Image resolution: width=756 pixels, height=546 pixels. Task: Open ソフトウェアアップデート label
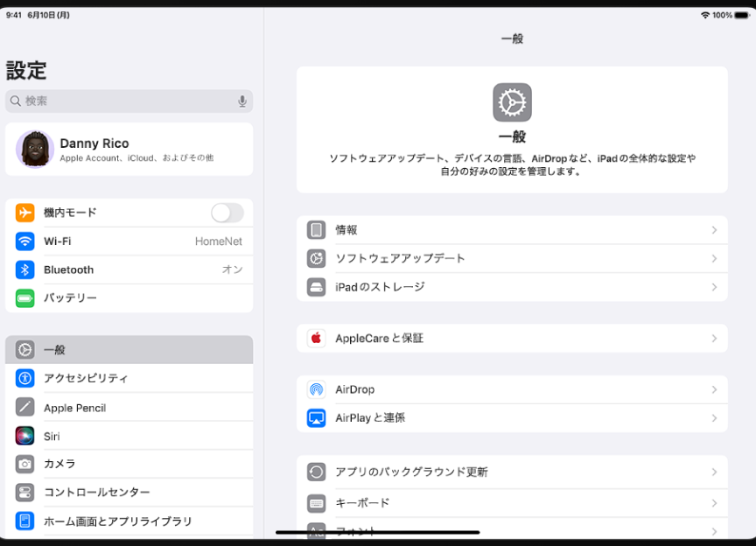tap(400, 258)
